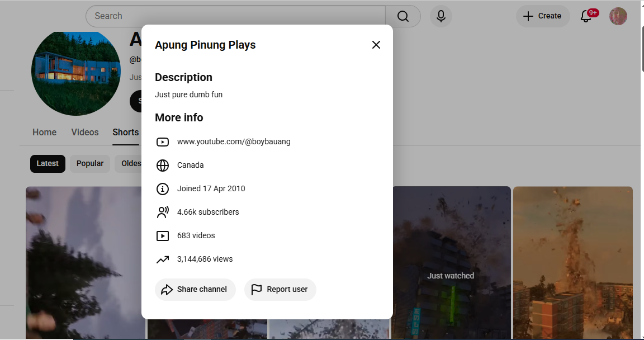Click the 'Canada' text
Screen dimensions: 644x340
[190, 165]
